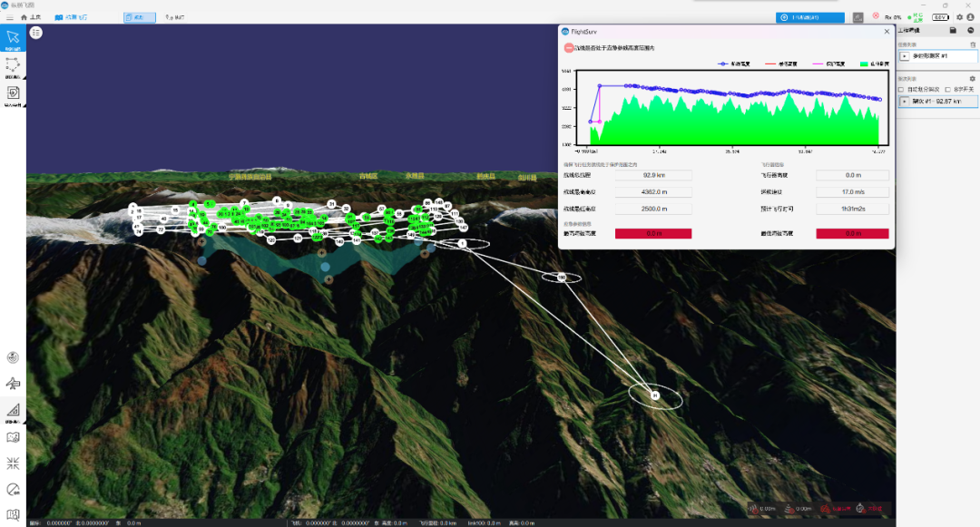The width and height of the screenshot is (980, 527).
Task: Open the list icon at map top-left
Action: point(36,33)
